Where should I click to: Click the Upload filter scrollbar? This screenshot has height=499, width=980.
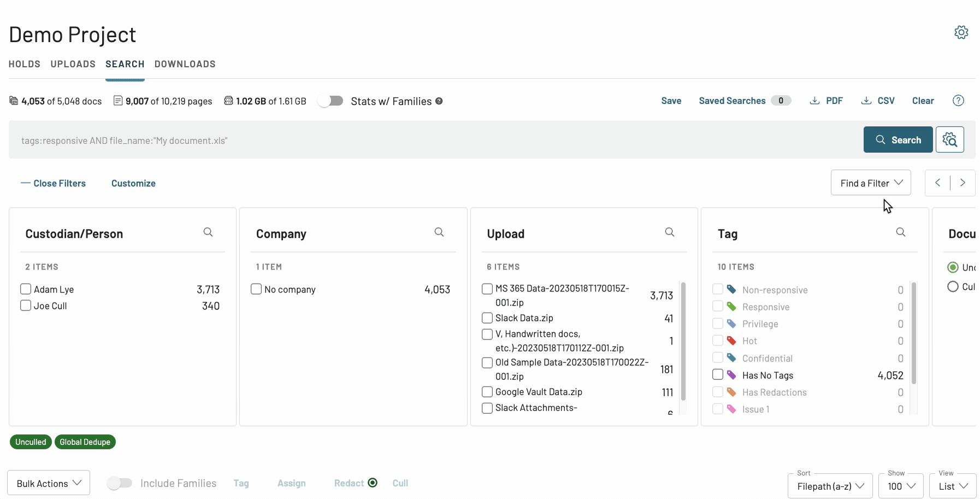coord(683,342)
